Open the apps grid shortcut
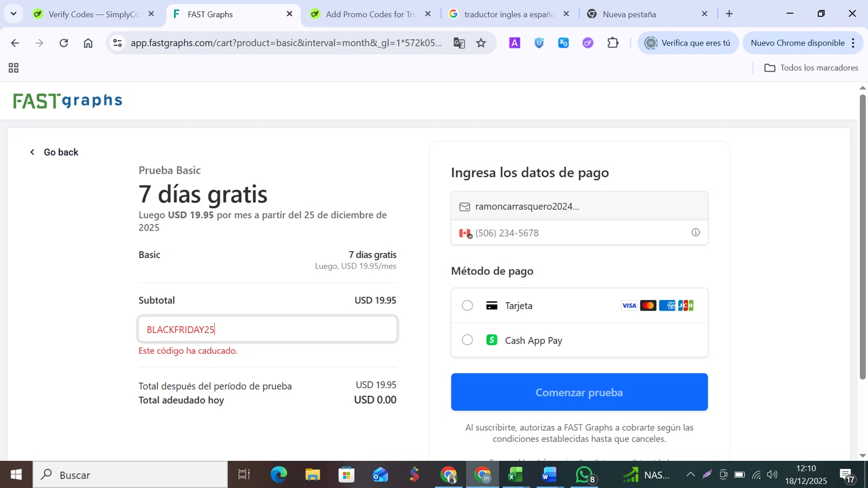868x488 pixels. [14, 68]
